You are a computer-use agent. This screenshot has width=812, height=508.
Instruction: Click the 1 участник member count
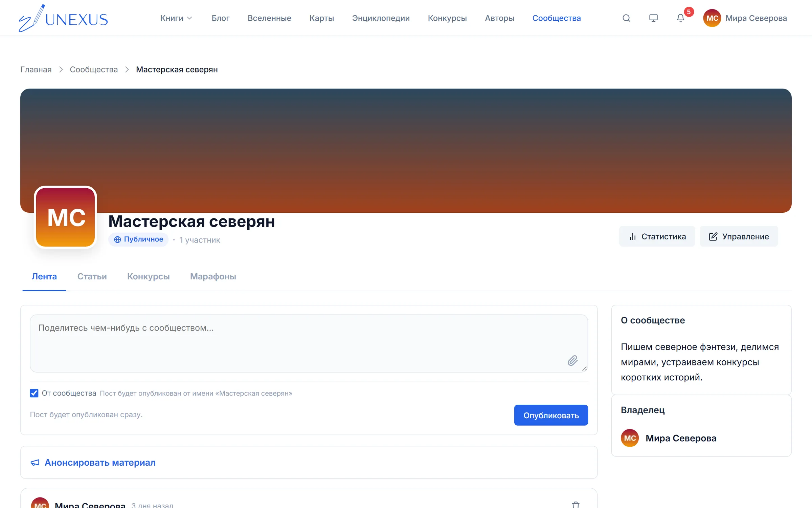200,240
